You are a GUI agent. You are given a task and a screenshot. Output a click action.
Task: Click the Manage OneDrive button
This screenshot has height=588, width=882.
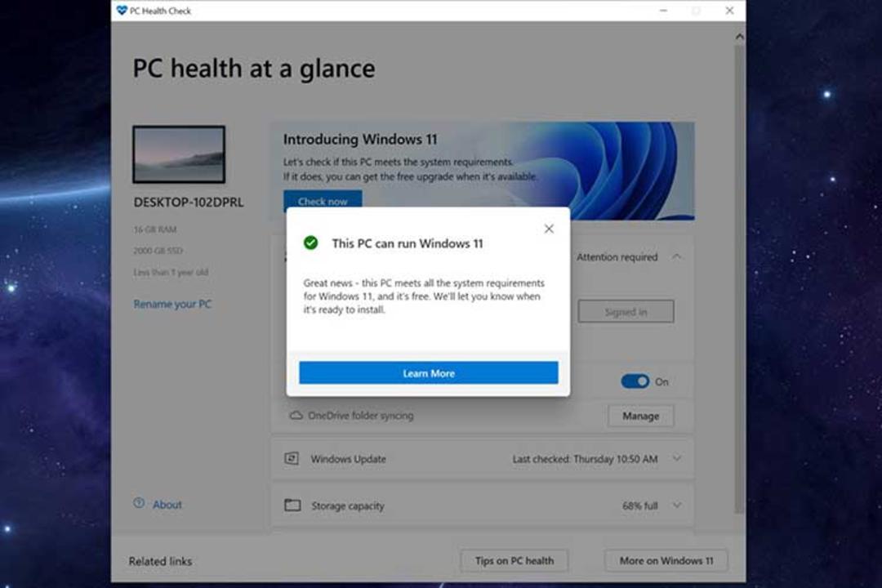point(641,416)
